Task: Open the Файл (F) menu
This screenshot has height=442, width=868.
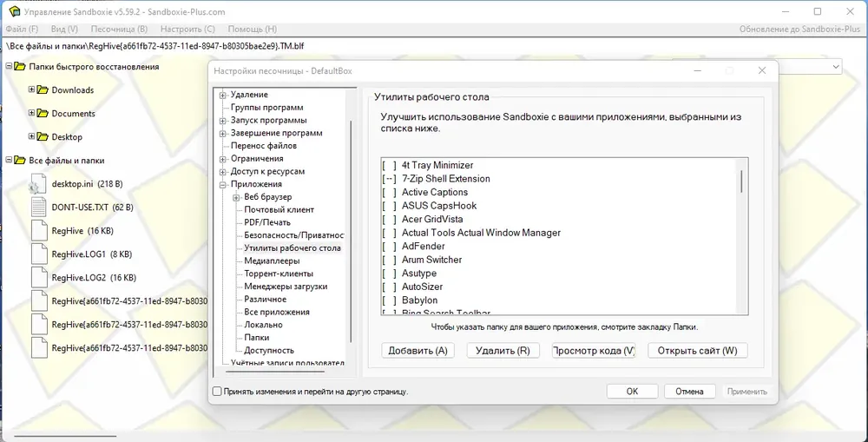Action: pyautogui.click(x=23, y=29)
